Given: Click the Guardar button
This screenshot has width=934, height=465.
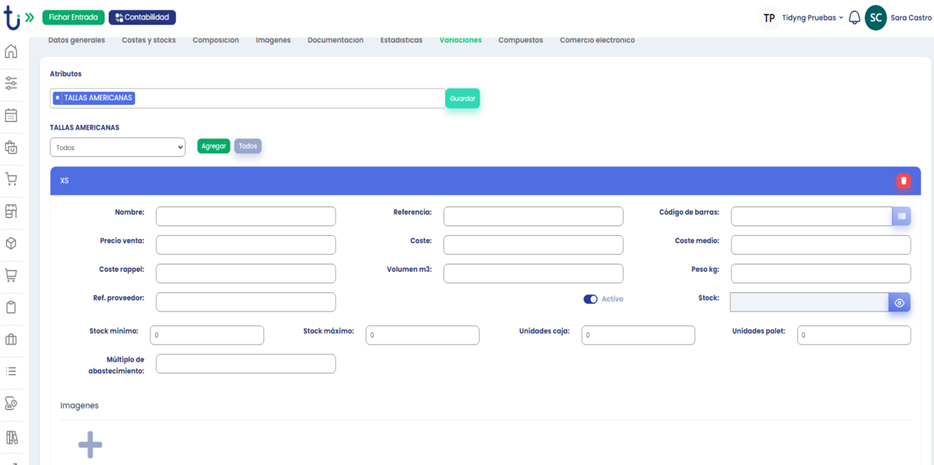Looking at the screenshot, I should 462,98.
